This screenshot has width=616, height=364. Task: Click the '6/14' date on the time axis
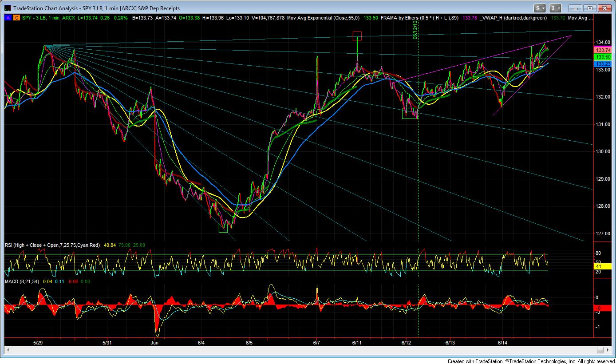(x=503, y=343)
